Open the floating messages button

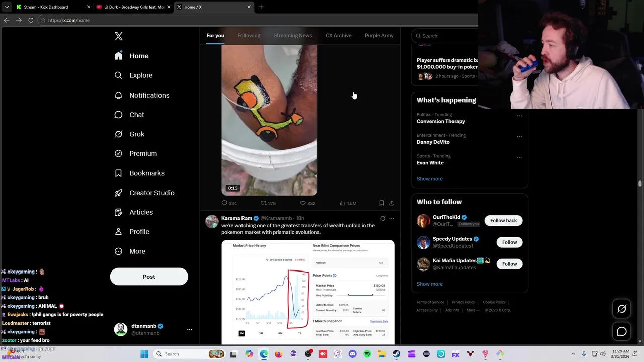tap(622, 331)
